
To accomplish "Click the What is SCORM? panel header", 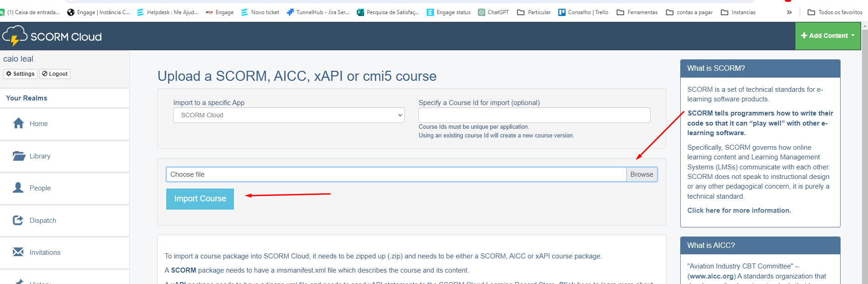I will point(760,68).
